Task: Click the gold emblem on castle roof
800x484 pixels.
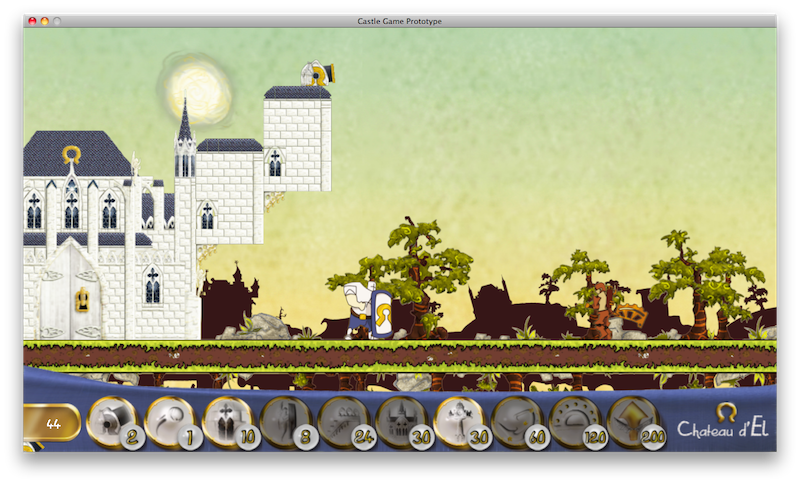Action: click(71, 154)
